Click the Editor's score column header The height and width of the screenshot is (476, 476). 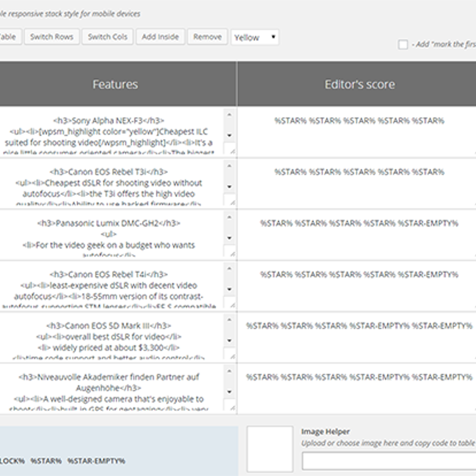359,84
